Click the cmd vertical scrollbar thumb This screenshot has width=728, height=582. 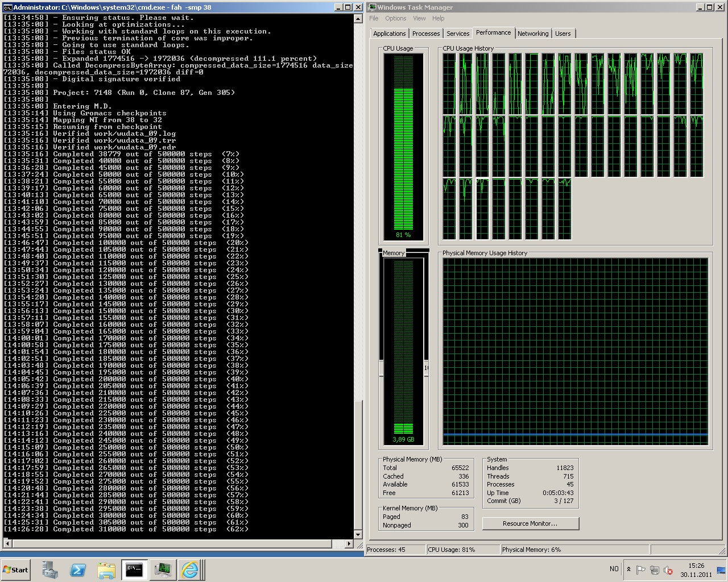[358, 465]
